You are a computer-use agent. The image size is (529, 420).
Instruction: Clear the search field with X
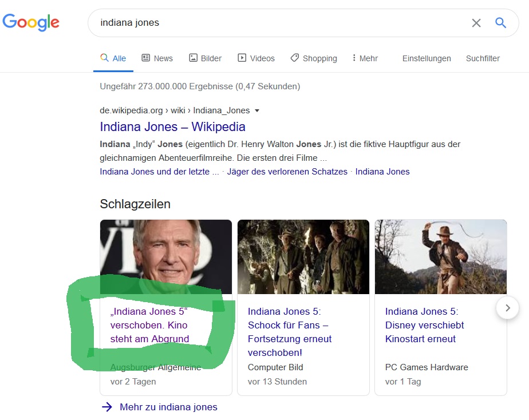point(476,23)
